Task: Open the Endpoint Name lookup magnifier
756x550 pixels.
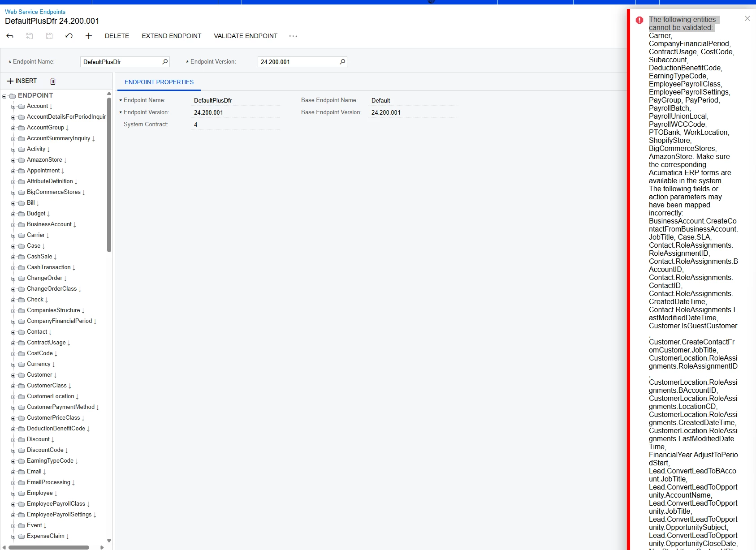Action: (164, 62)
